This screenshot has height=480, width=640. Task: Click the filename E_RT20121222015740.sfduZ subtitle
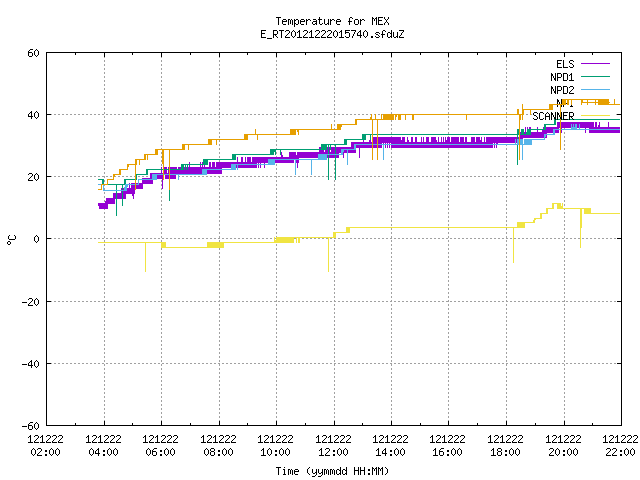point(332,34)
